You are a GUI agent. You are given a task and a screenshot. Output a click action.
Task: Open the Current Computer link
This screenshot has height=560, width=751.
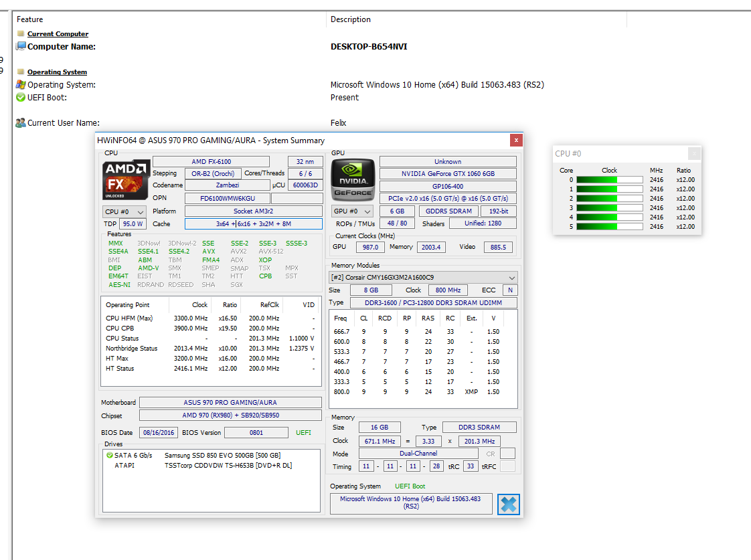[x=58, y=33]
